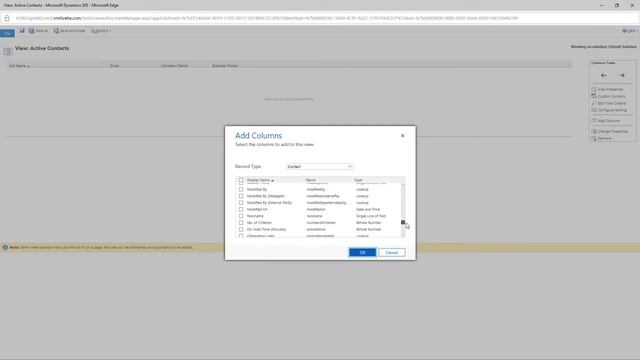This screenshot has height=360, width=640.
Task: Check the On Hold Time (Minutes) checkbox
Action: point(241,229)
